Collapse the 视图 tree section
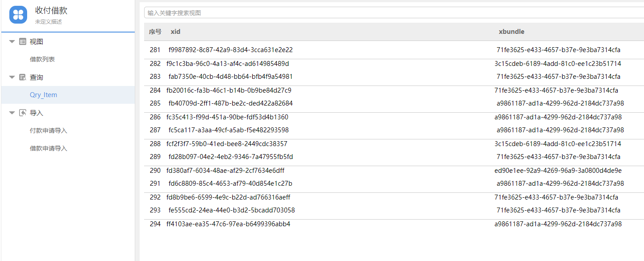This screenshot has height=261, width=644. tap(12, 41)
